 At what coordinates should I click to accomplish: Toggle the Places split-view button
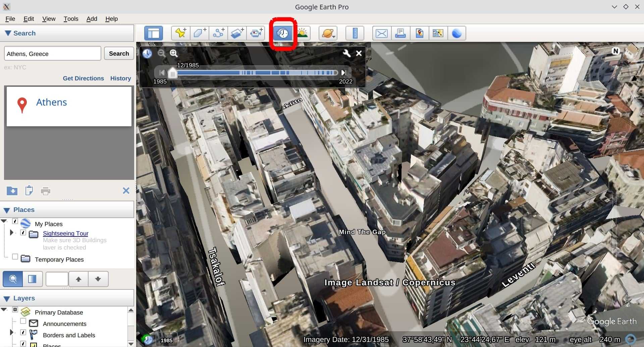[33, 279]
